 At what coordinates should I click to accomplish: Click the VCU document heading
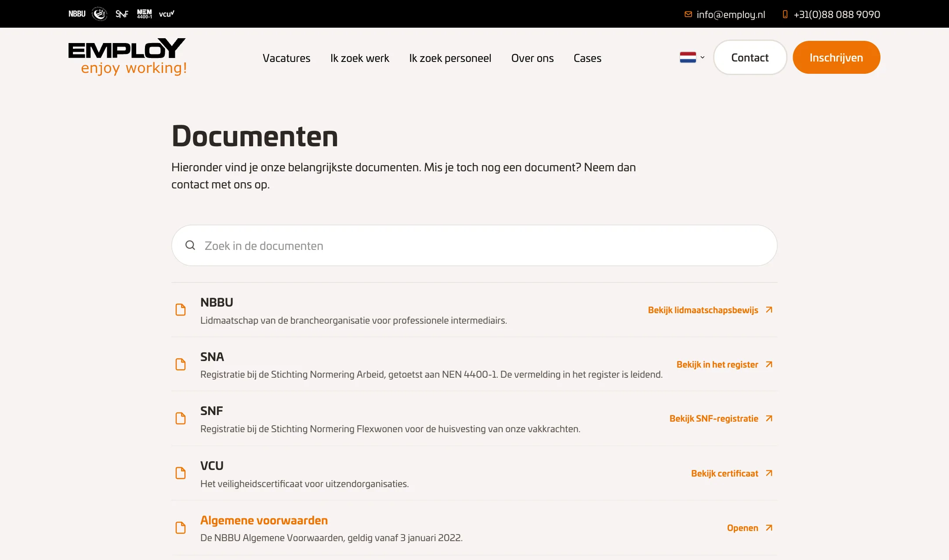(212, 466)
